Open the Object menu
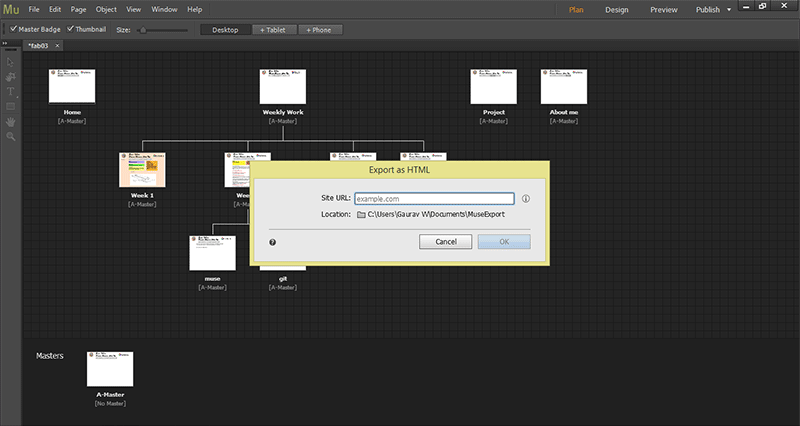 (x=106, y=9)
